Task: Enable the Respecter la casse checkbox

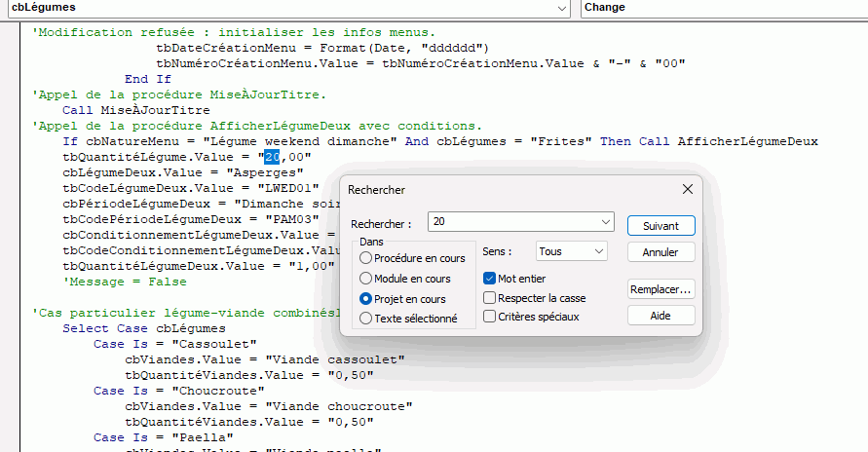Action: click(x=490, y=298)
